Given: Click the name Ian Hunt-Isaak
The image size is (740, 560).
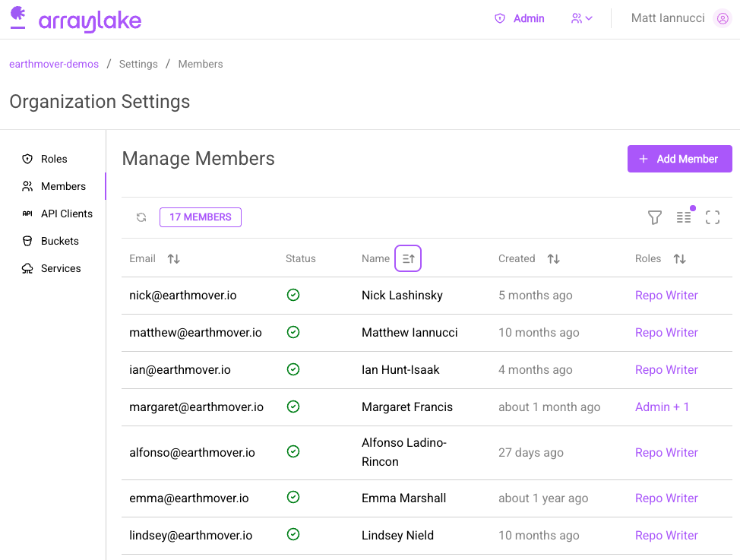Looking at the screenshot, I should 400,370.
